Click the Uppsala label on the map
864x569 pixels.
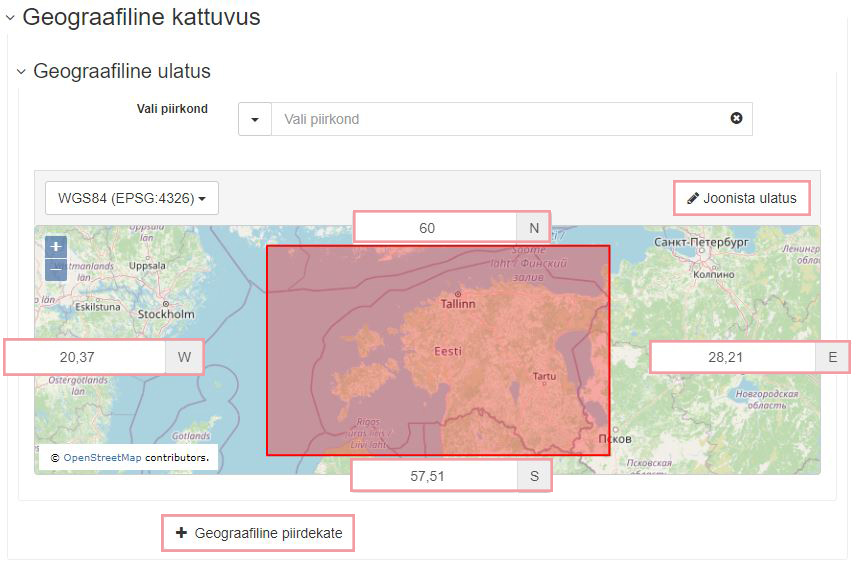pos(147,265)
